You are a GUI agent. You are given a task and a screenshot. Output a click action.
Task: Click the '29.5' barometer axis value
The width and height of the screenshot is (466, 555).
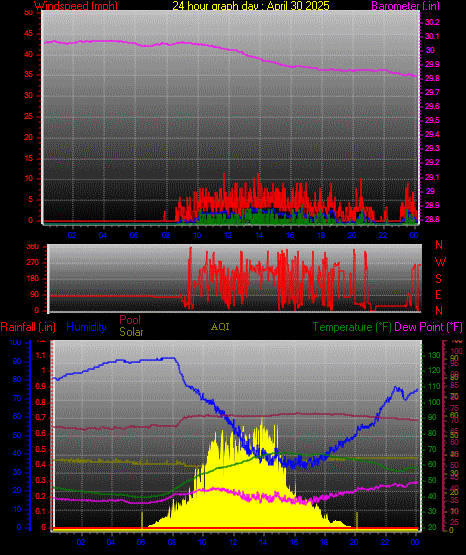coord(432,120)
